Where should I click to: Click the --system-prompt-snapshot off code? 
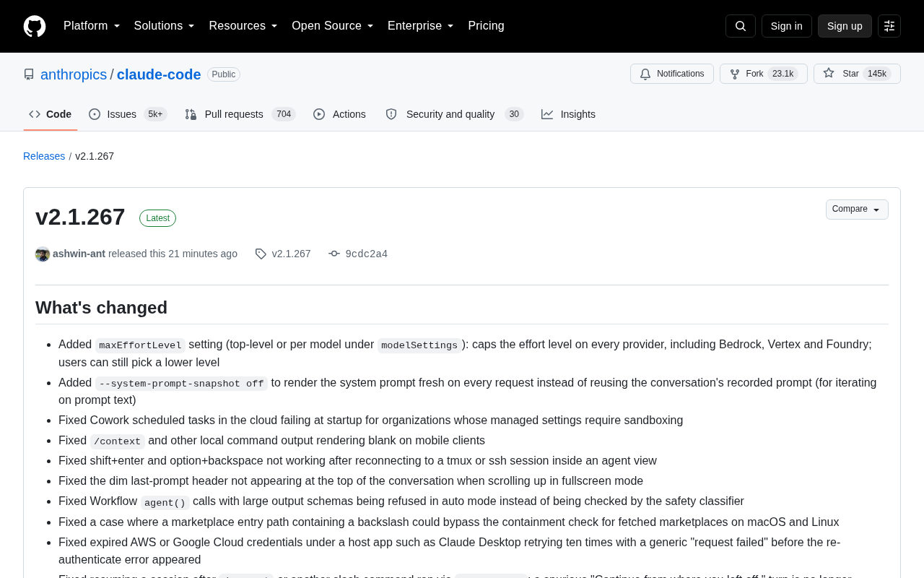pos(181,384)
